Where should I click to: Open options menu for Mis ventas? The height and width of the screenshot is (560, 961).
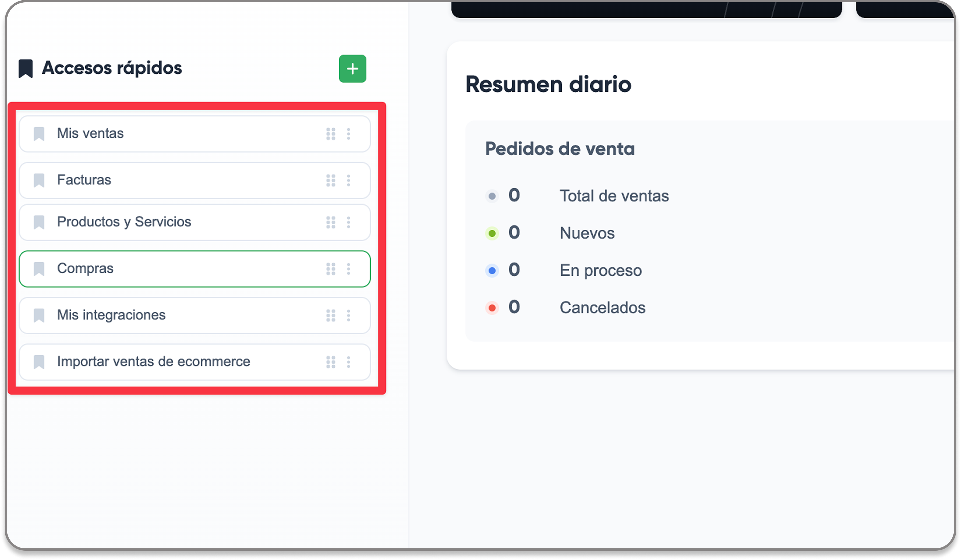click(x=349, y=134)
